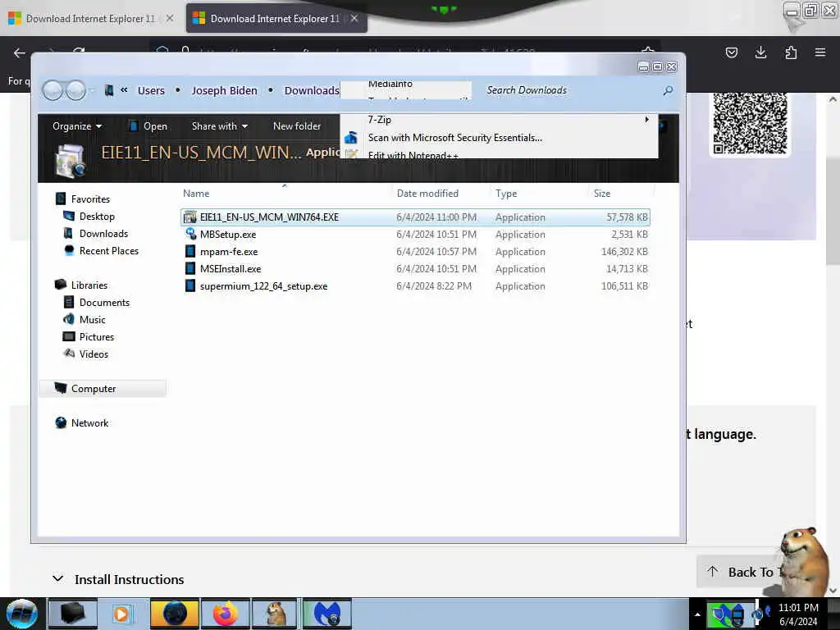
Task: Open Windows Start orb
Action: pos(21,614)
